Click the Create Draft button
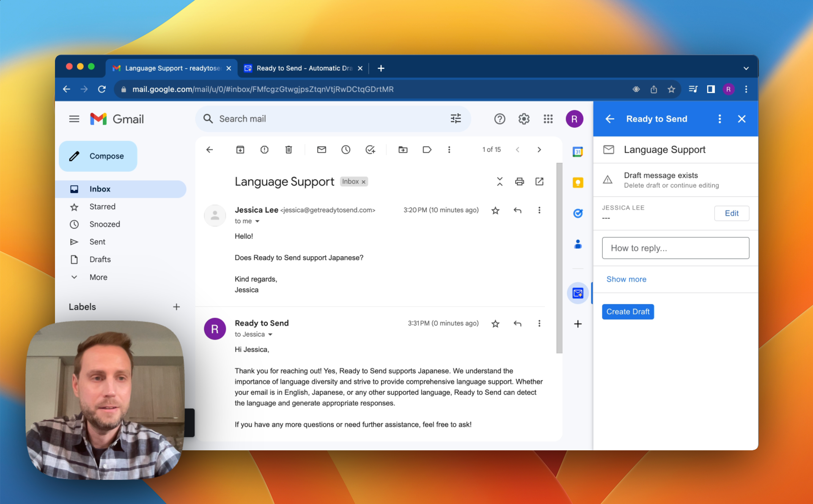 coord(628,312)
